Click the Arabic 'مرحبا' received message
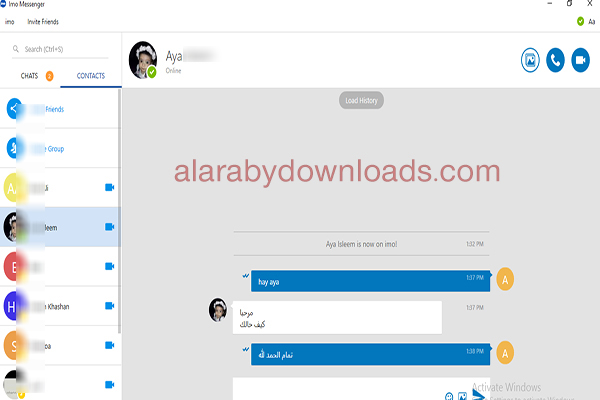 (x=337, y=318)
